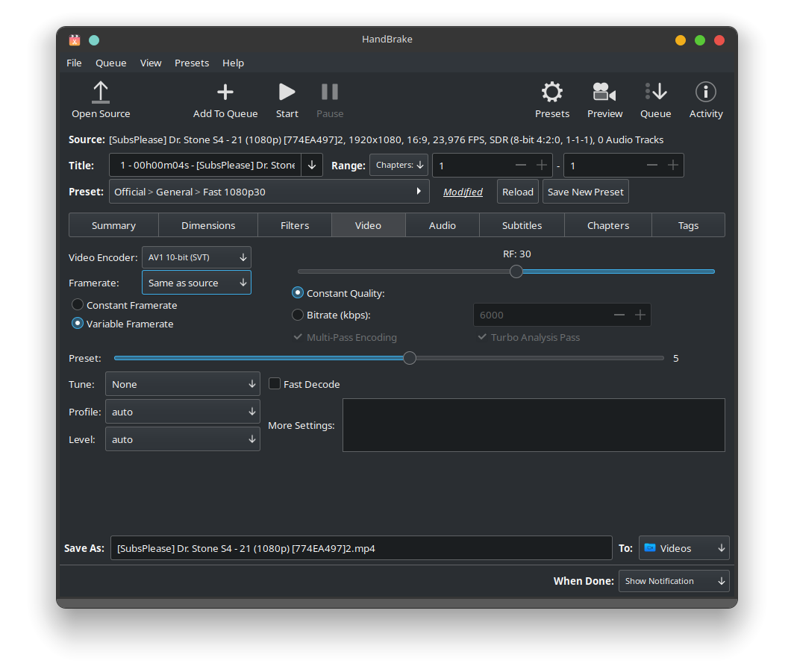Click the teal dot in titlebar
Viewport: 794px width, 672px height.
coord(94,40)
